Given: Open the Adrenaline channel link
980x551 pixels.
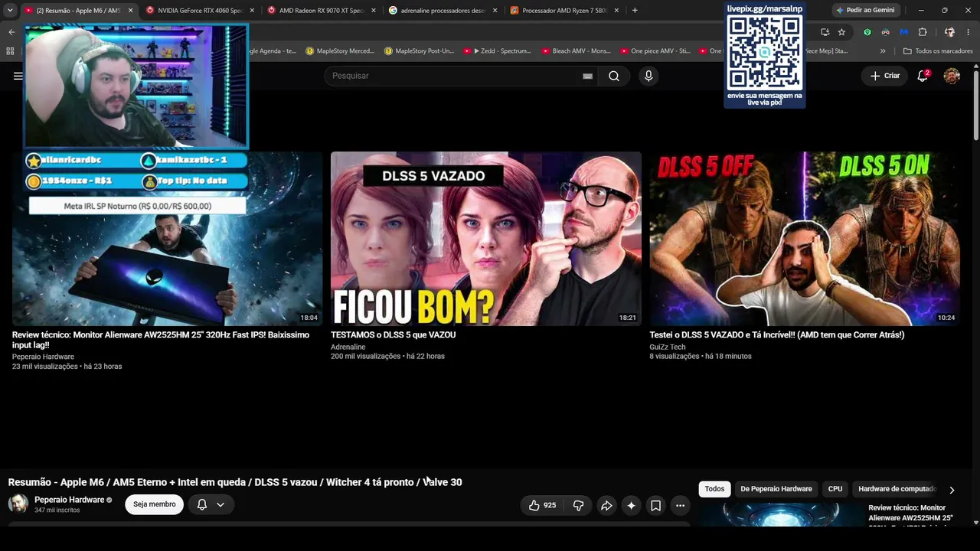Looking at the screenshot, I should coord(348,347).
